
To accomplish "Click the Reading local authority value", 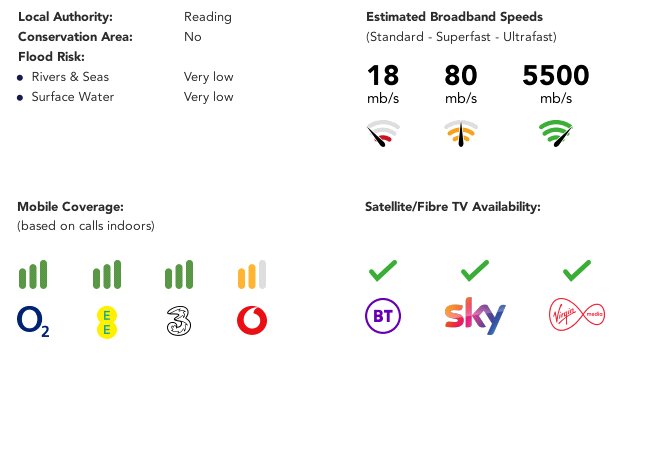I will [x=208, y=17].
